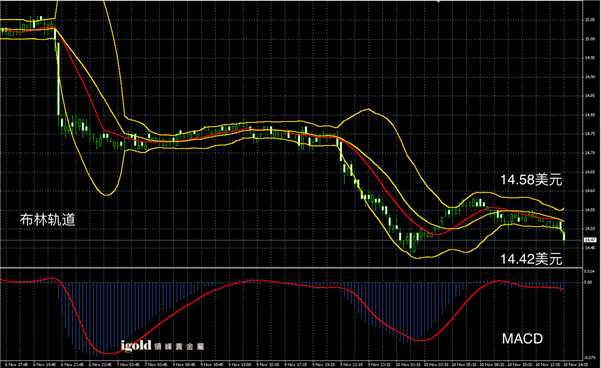Click the 14.50 level on price scale

590,229
